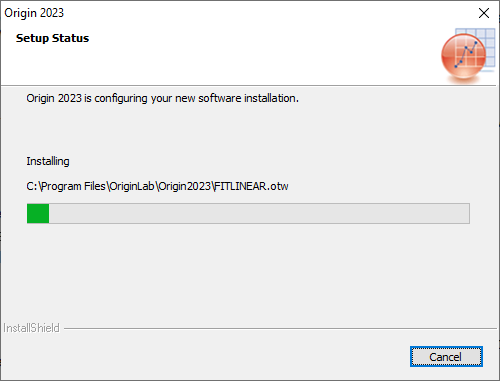Image resolution: width=500 pixels, height=381 pixels.
Task: Click the OriginLab folder name in path
Action: (x=132, y=186)
